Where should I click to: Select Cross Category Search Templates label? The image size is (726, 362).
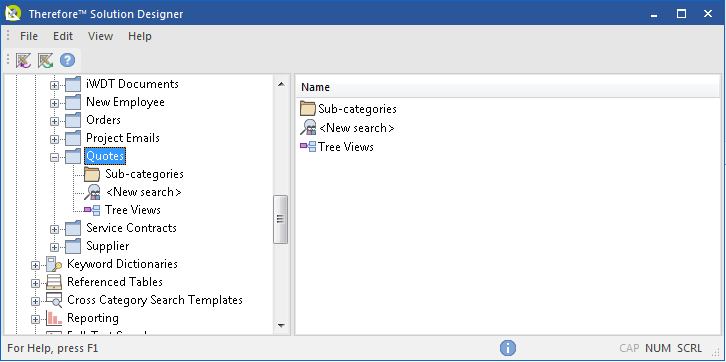155,300
